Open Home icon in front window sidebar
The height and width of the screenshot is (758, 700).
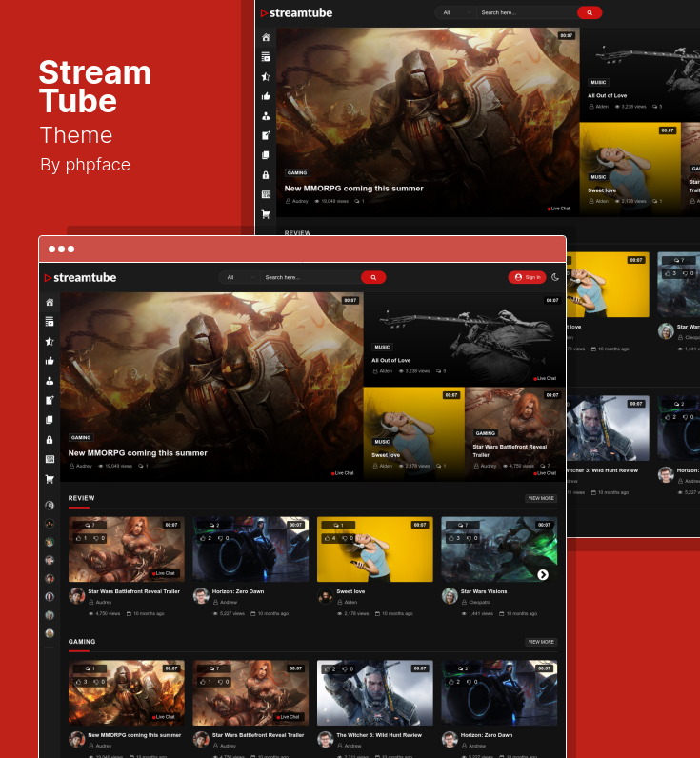[50, 302]
